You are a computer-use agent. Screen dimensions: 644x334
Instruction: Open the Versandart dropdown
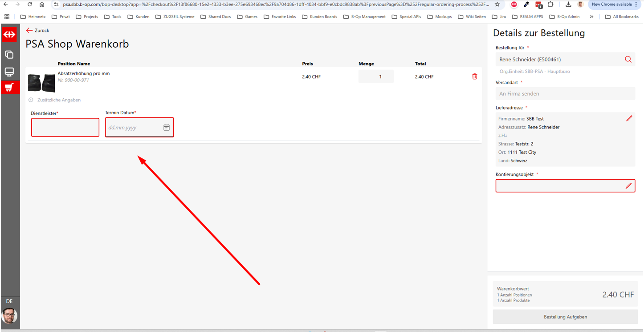click(565, 94)
